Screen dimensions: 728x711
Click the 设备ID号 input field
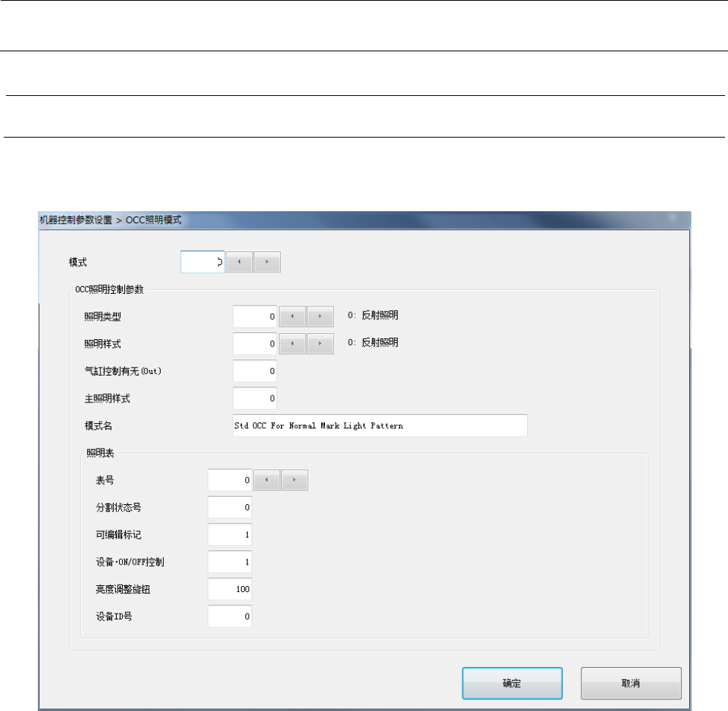point(230,617)
